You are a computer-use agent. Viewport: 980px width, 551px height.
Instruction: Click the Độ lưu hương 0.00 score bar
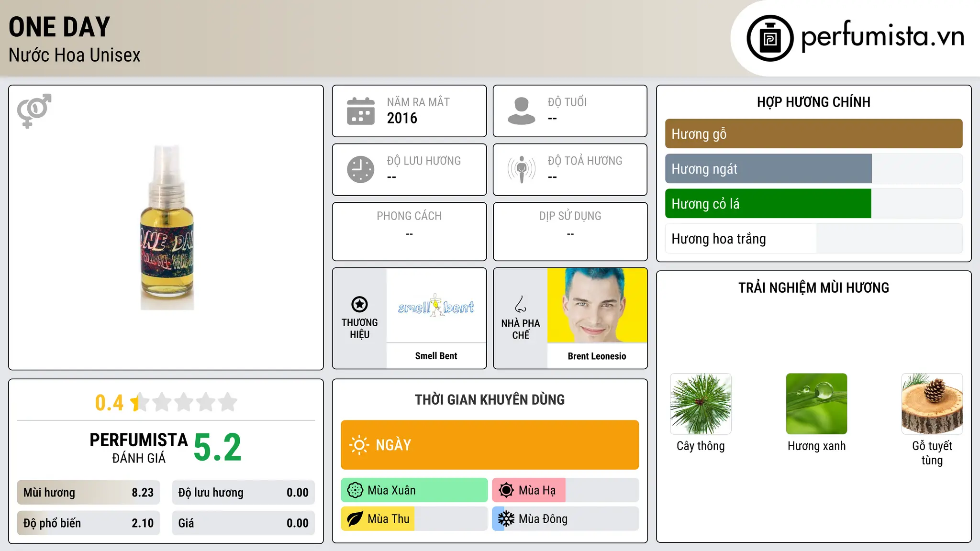(x=243, y=493)
